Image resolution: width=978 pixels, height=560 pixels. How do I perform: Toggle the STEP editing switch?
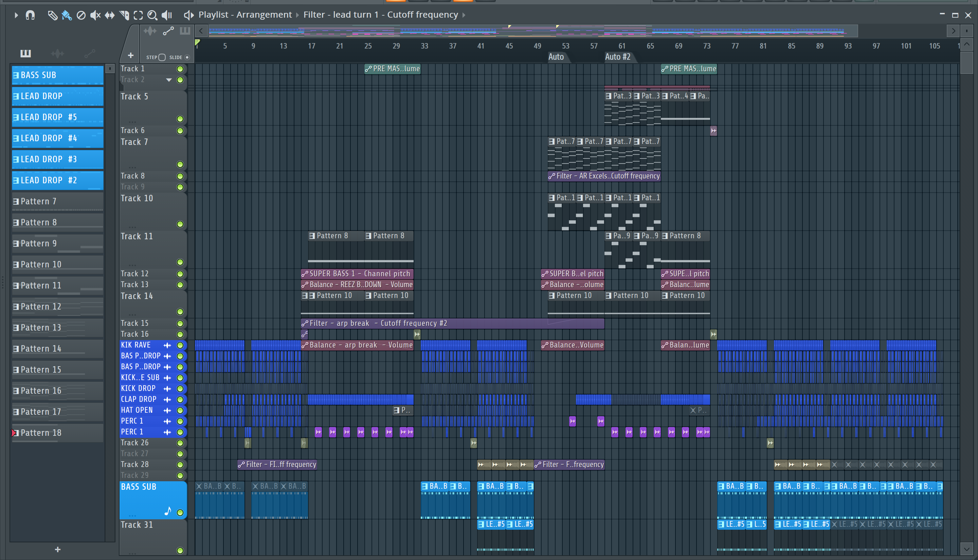coord(162,57)
